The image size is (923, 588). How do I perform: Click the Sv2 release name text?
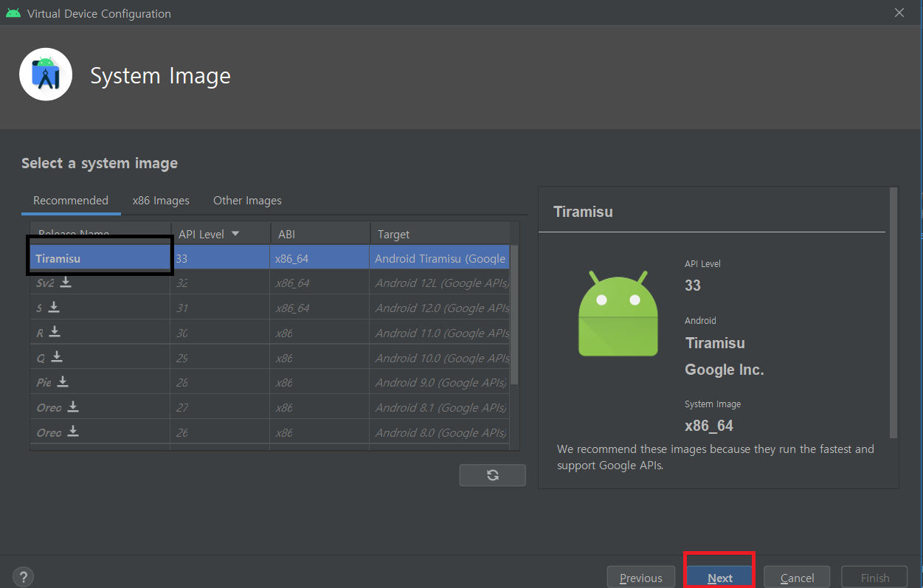(45, 283)
